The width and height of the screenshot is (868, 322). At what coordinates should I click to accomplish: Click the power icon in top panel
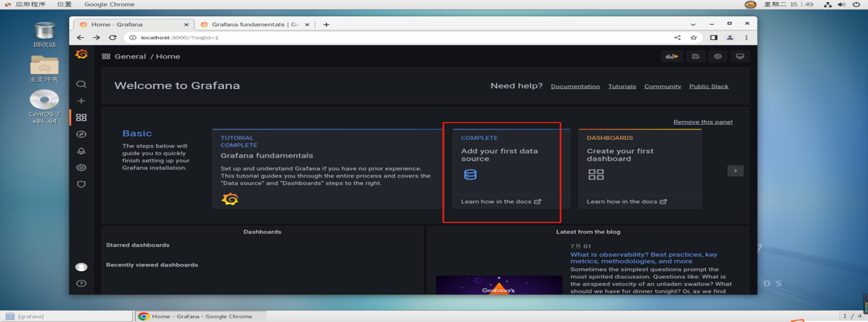click(x=856, y=4)
